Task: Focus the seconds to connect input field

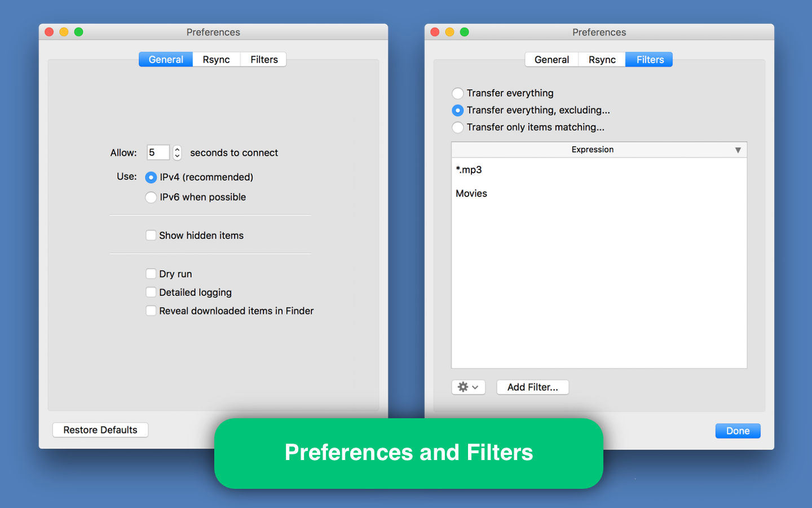Action: (x=158, y=152)
